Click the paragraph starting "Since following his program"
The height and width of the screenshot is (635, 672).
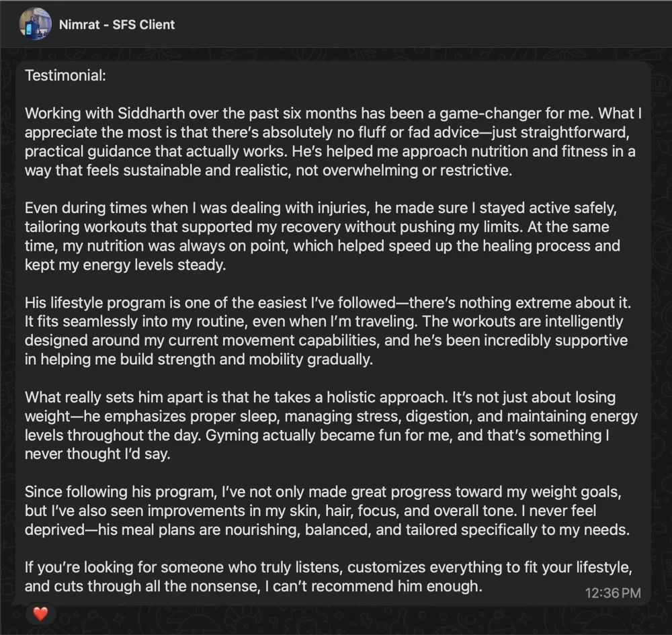click(327, 511)
